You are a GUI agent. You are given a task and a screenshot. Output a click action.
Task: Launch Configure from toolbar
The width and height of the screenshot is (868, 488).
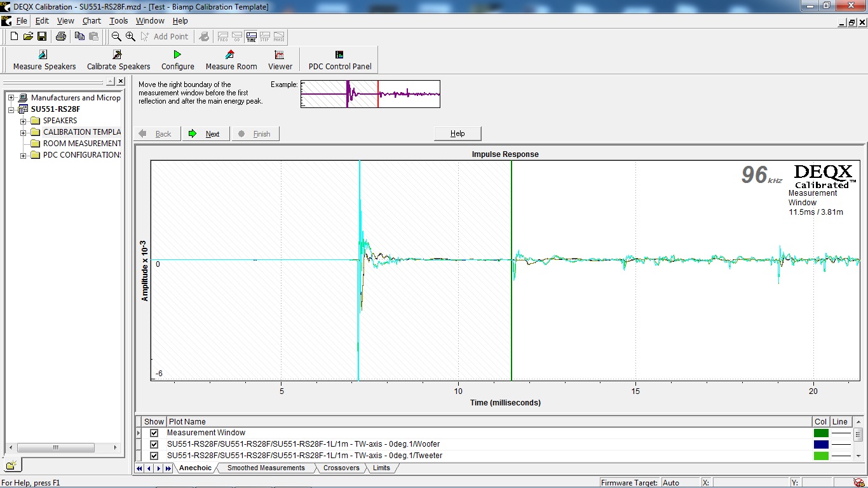[x=178, y=60]
